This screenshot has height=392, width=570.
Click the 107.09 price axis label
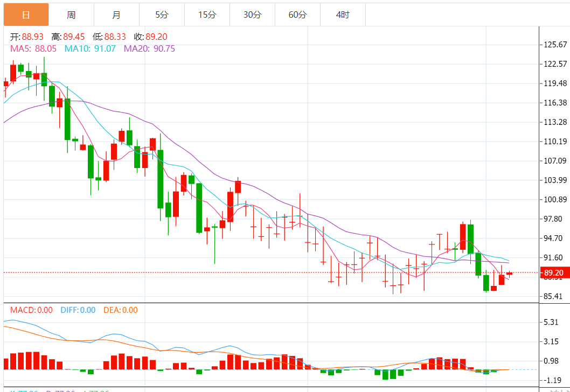(555, 160)
